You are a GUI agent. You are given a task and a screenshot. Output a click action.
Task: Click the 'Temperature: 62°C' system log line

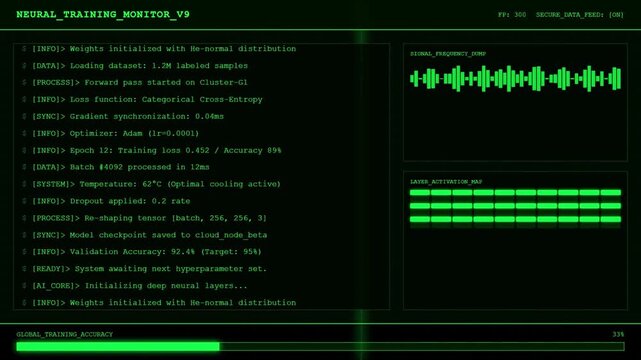click(152, 184)
